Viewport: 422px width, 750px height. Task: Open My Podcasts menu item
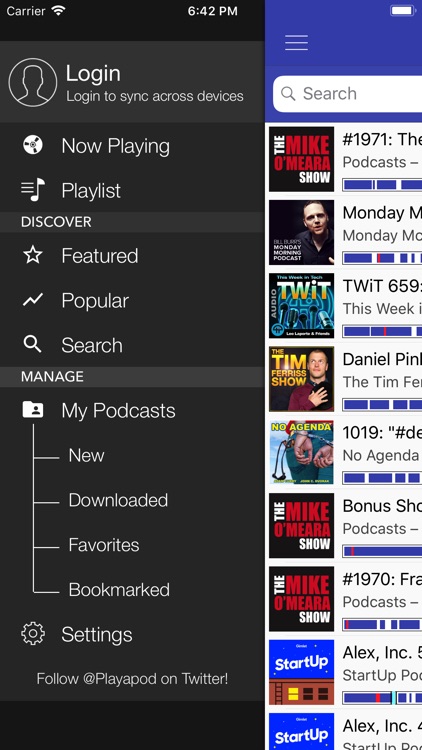(118, 411)
